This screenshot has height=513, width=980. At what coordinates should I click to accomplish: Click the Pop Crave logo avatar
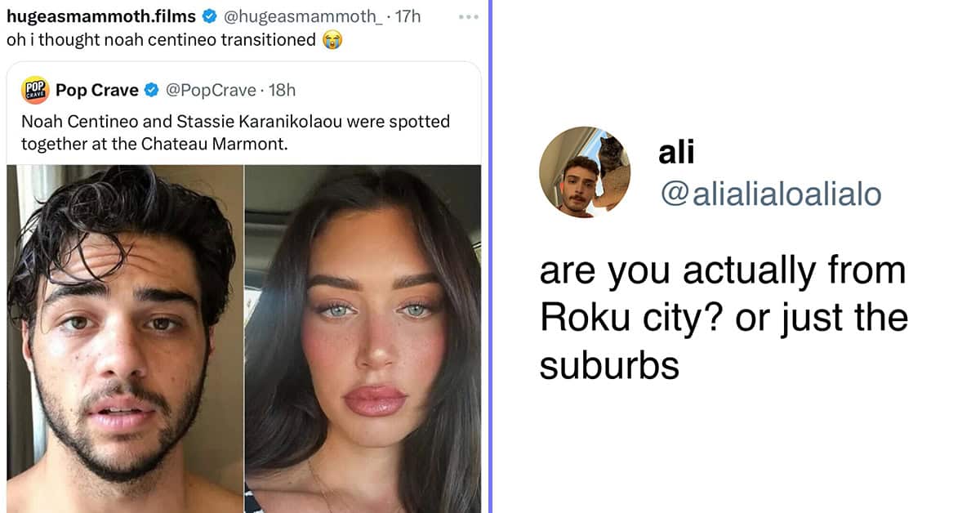[x=33, y=90]
